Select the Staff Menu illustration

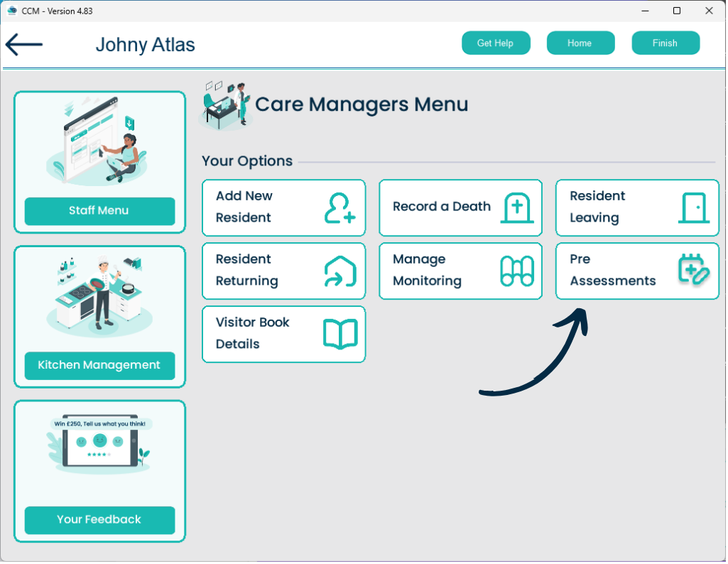coord(99,142)
